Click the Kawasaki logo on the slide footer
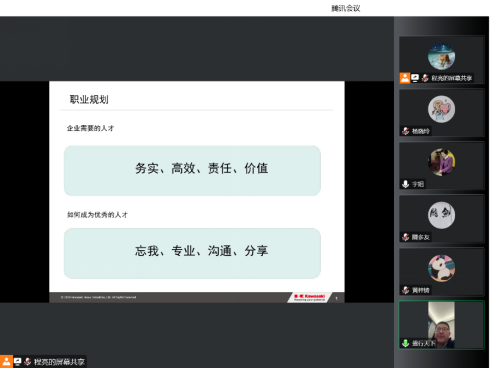 coord(309,297)
